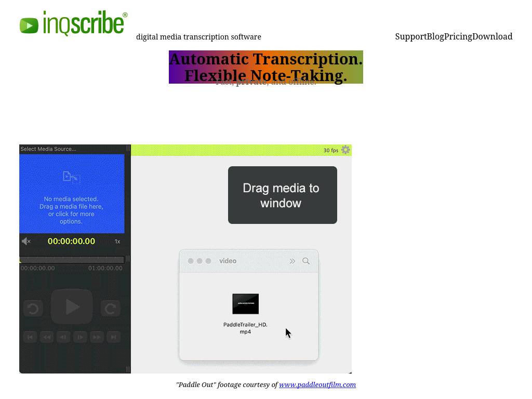Click the step back one frame button
532x399 pixels.
[63, 337]
